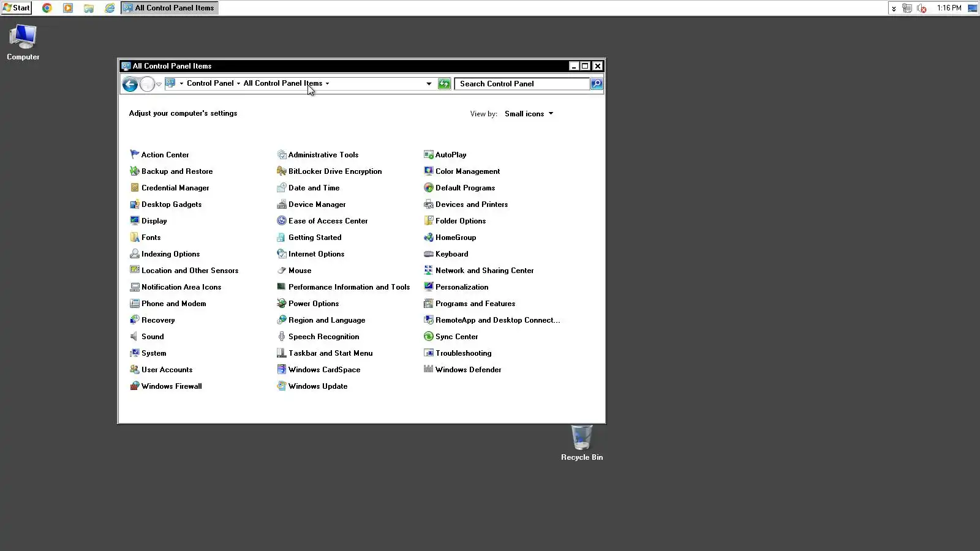The image size is (980, 551).
Task: Click the Troubleshooting link
Action: (x=463, y=353)
